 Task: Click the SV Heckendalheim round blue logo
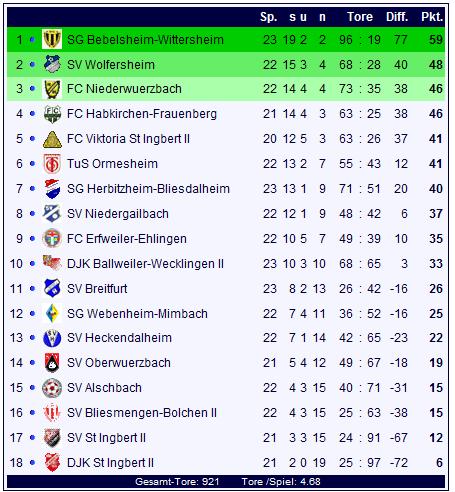click(52, 338)
